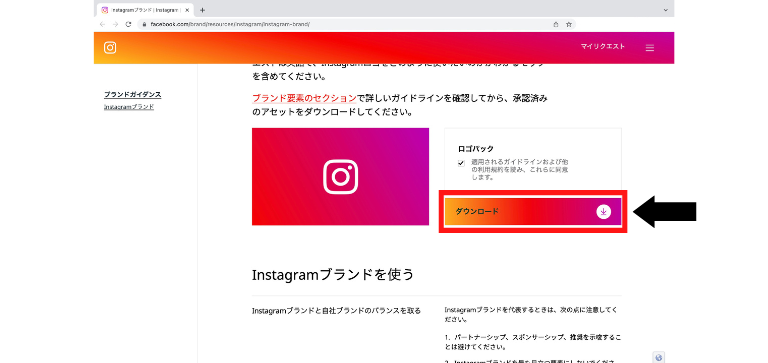768x363 pixels.
Task: Click the share icon in address bar
Action: coord(555,24)
